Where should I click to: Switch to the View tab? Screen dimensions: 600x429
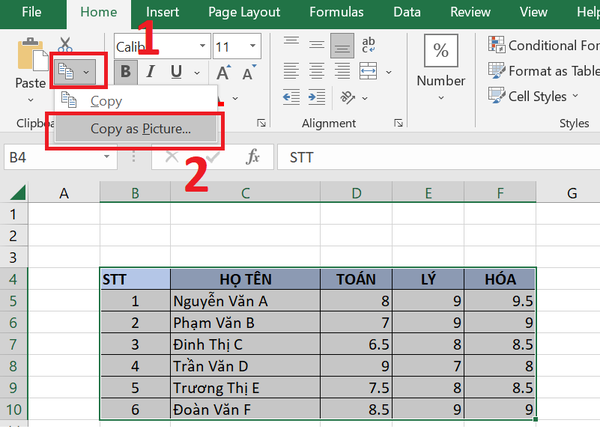coord(533,12)
